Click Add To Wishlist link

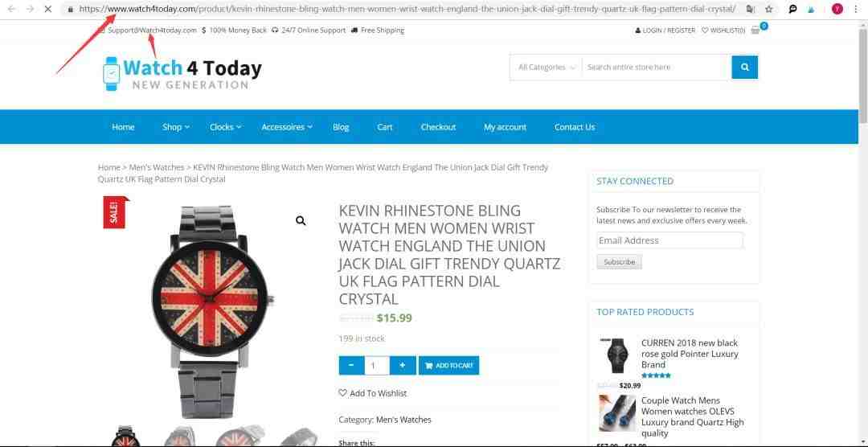pos(373,393)
